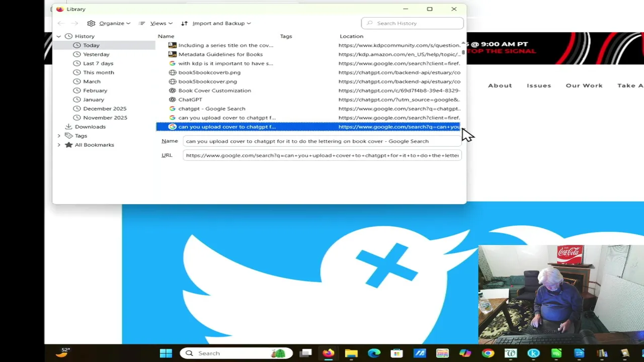Viewport: 644px width, 362px height.
Task: Sort by Name column header
Action: 166,36
